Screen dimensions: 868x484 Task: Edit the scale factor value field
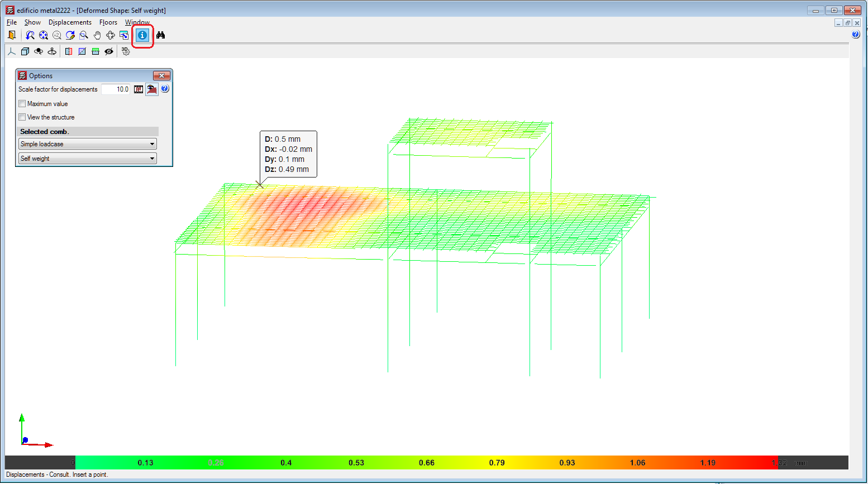click(x=115, y=89)
